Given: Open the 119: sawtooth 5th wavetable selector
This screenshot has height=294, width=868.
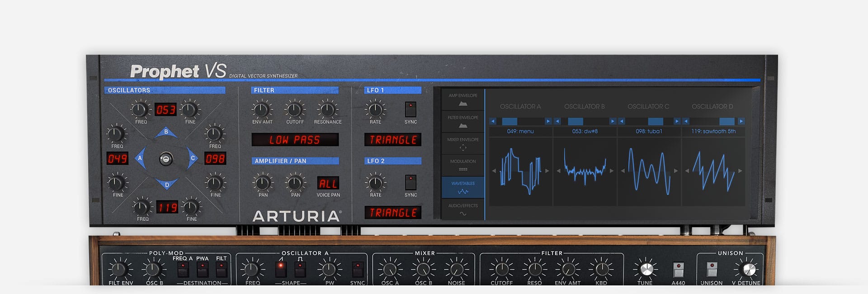Looking at the screenshot, I should (x=713, y=131).
